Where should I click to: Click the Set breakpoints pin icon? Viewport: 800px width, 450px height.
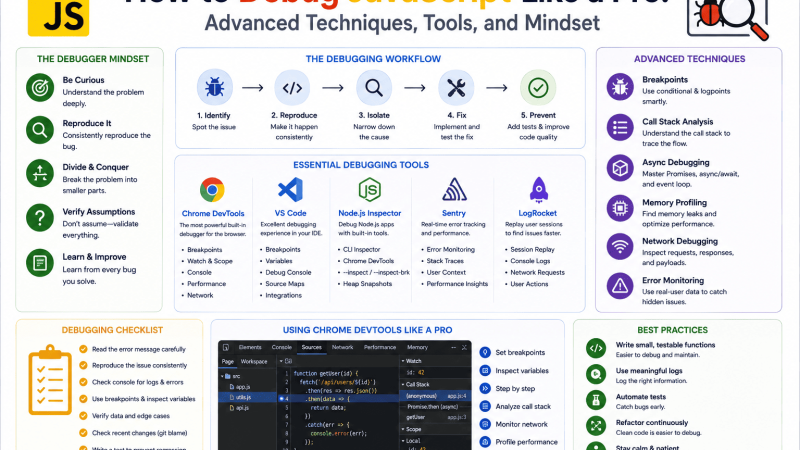[485, 353]
